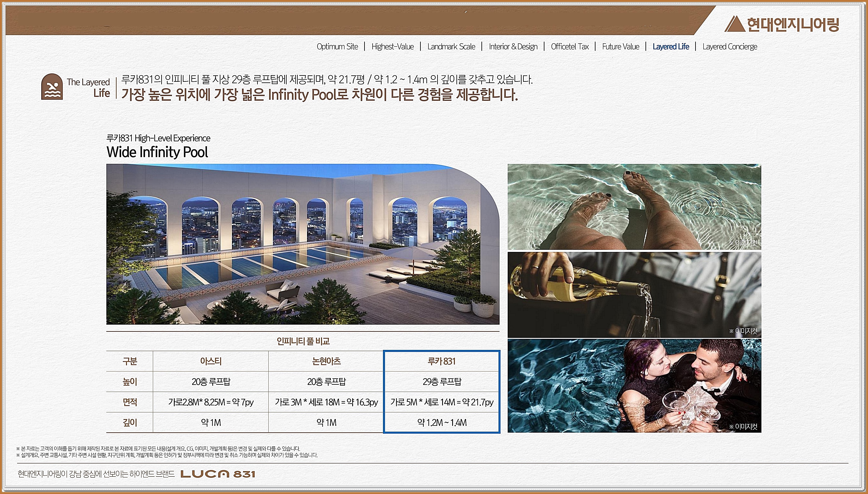Click '※ 이미지컷' on the feet photo
This screenshot has height=494, width=868.
coord(743,243)
